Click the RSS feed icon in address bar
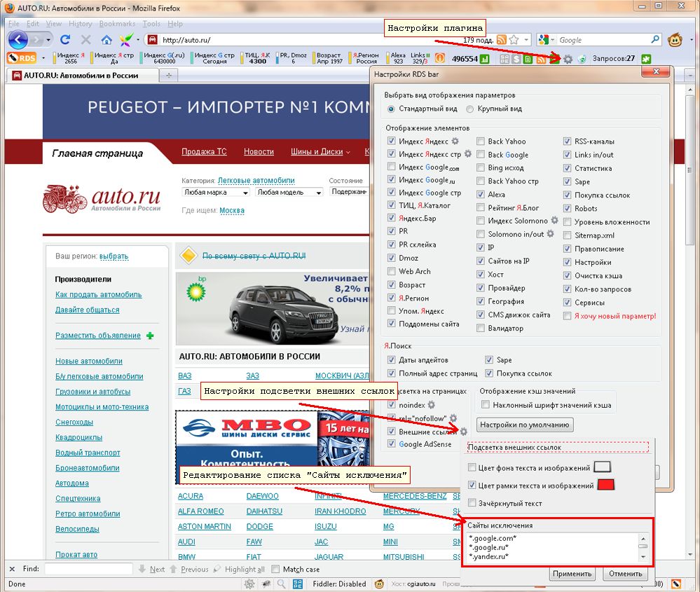This screenshot has height=592, width=700. pyautogui.click(x=501, y=40)
